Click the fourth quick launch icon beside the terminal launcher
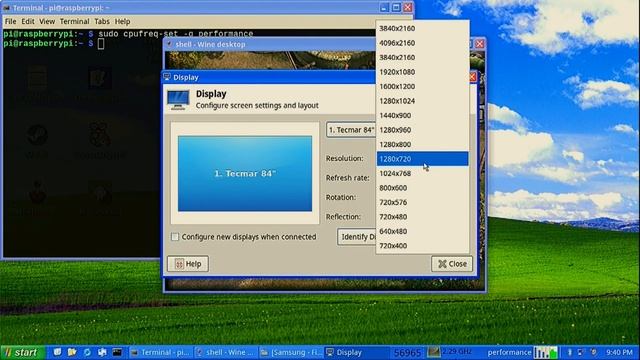This screenshot has width=640, height=360. (x=102, y=352)
